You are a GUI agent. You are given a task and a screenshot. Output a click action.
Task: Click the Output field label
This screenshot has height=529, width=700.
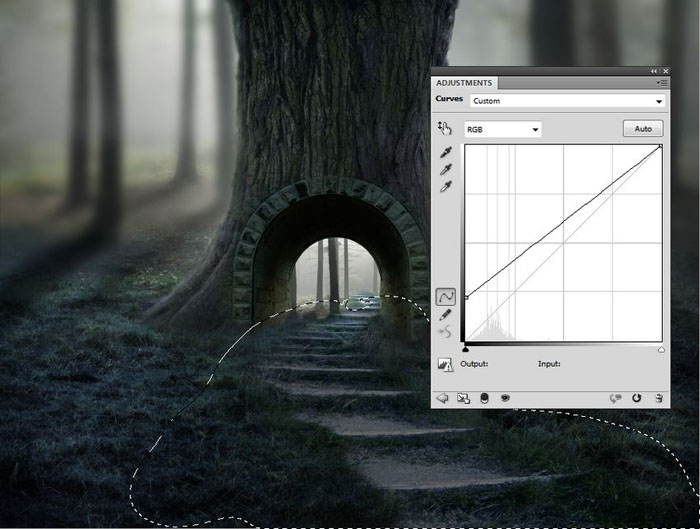474,364
